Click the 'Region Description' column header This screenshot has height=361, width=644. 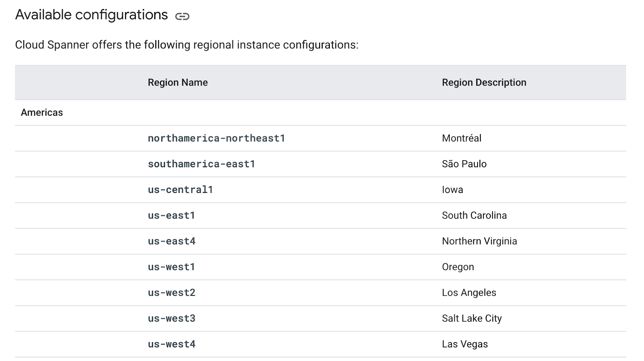pyautogui.click(x=484, y=82)
